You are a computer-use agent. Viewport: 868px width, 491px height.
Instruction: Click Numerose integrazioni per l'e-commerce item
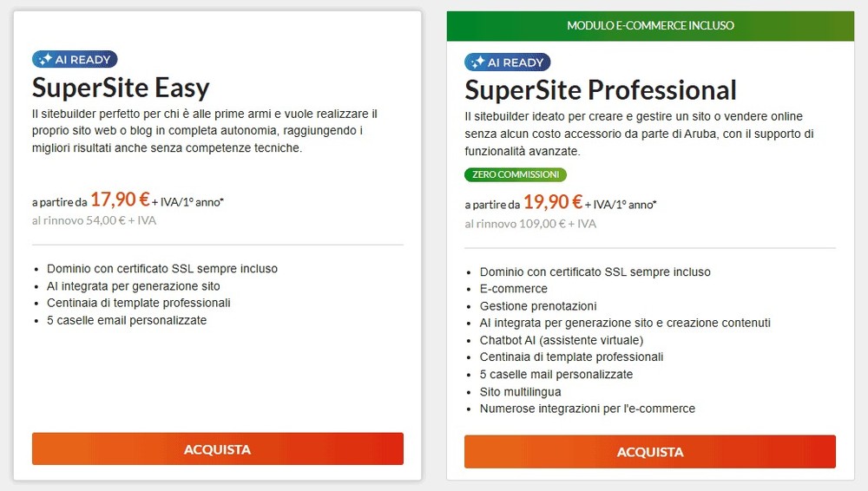point(587,409)
